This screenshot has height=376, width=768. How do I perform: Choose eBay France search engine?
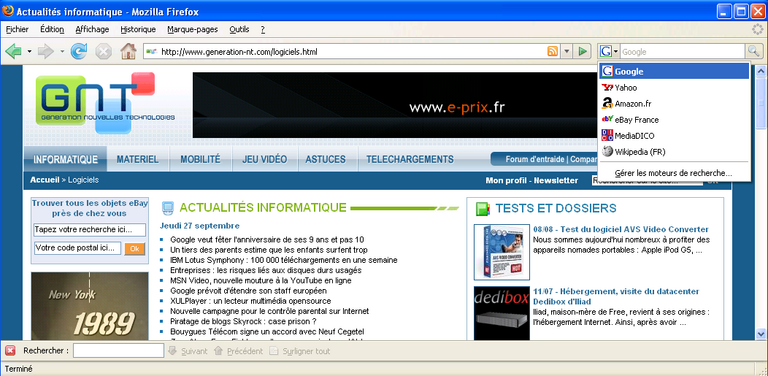[x=674, y=119]
